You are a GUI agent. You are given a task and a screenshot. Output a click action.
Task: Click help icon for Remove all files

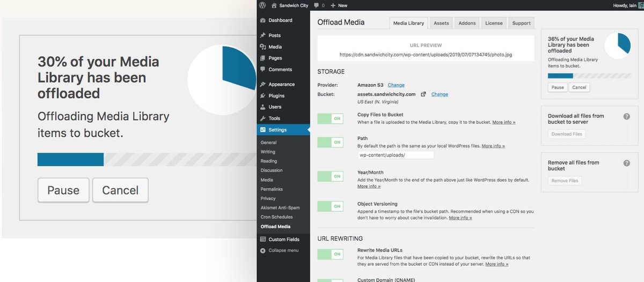626,163
